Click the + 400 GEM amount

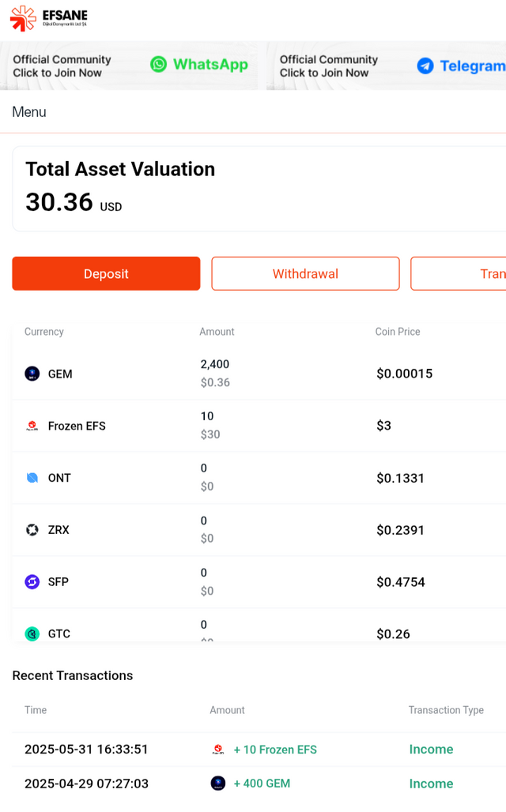pyautogui.click(x=262, y=784)
